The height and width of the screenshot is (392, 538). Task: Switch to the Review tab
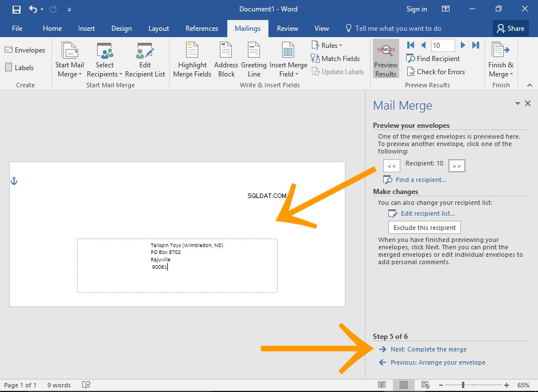pos(287,29)
